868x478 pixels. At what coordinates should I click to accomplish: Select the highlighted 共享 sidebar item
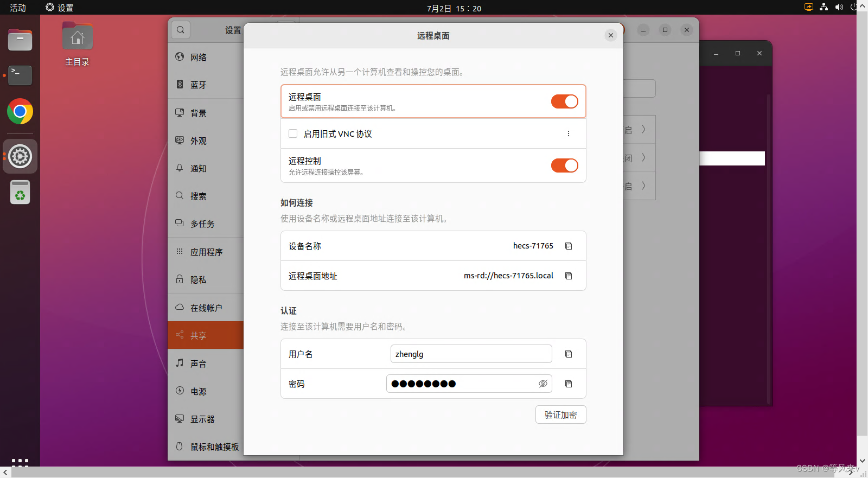(x=206, y=335)
